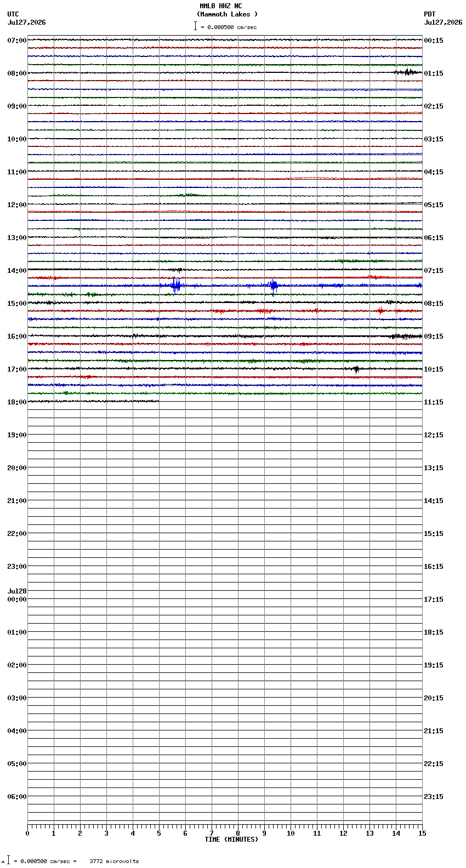Click the '14:00' UTC time label
Image resolution: width=466 pixels, height=868 pixels.
(17, 271)
